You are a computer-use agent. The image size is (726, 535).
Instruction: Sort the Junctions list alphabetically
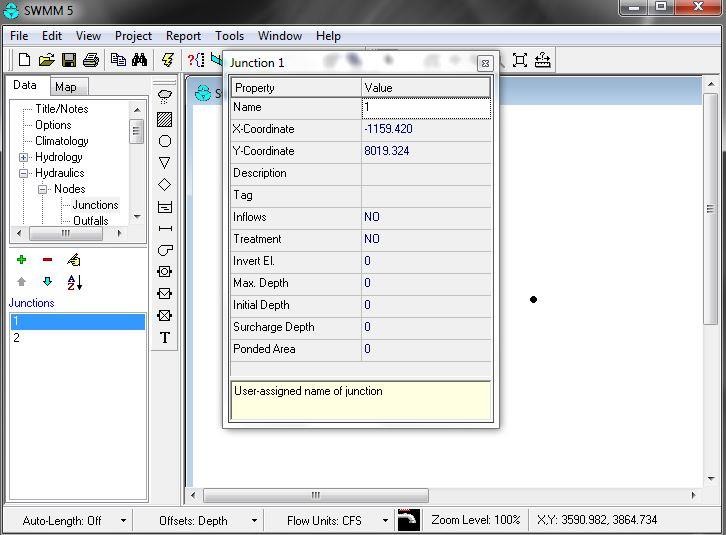[x=74, y=282]
